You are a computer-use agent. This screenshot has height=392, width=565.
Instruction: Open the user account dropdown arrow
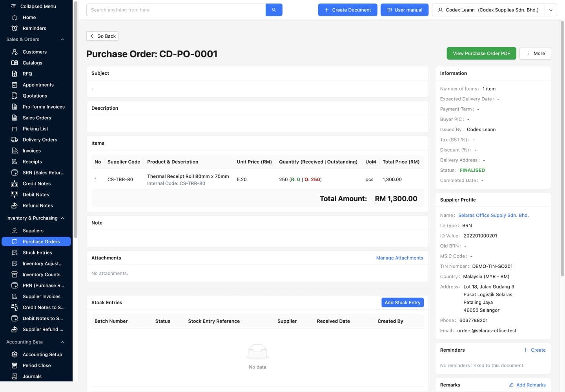pyautogui.click(x=551, y=10)
